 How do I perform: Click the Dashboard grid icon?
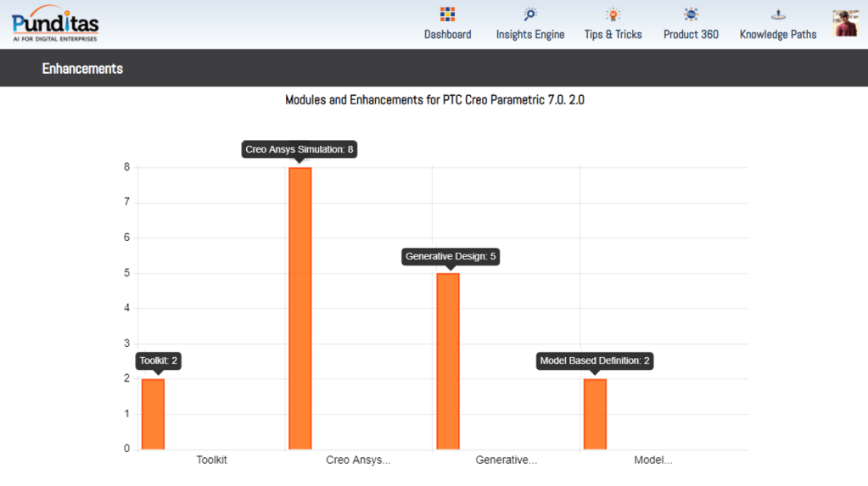[x=447, y=14]
